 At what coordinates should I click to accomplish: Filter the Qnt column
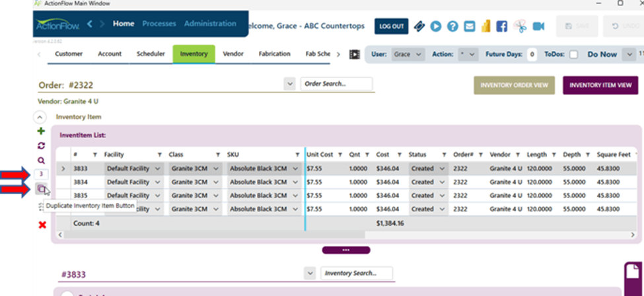pyautogui.click(x=367, y=155)
